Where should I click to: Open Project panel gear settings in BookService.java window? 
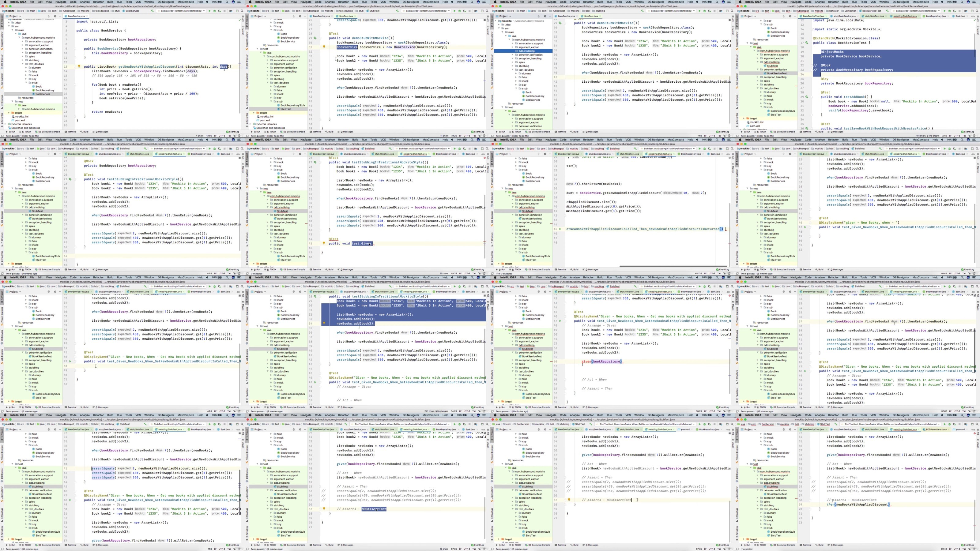point(55,16)
